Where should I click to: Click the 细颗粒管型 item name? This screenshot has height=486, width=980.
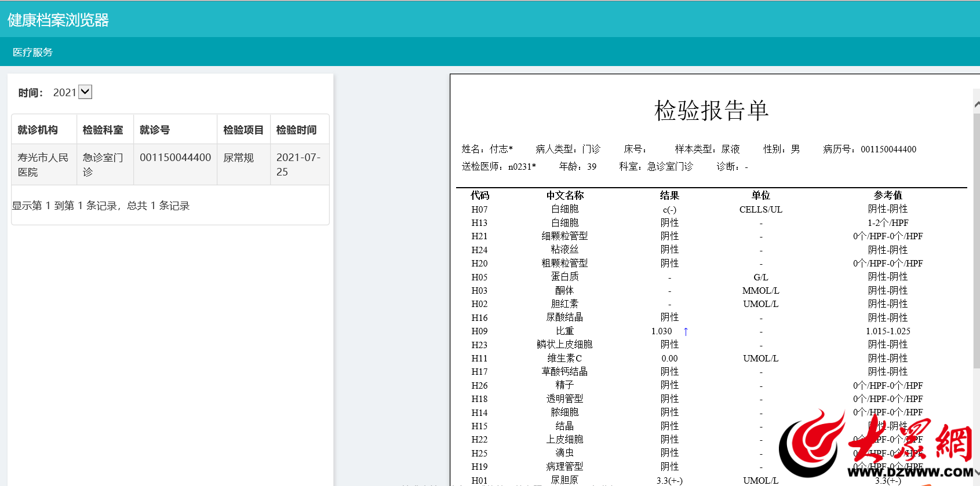point(564,236)
